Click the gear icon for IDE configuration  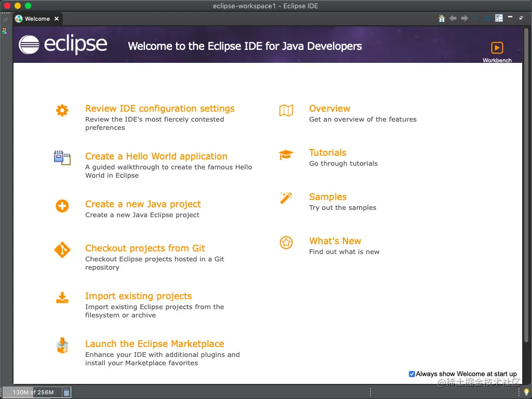coord(62,110)
